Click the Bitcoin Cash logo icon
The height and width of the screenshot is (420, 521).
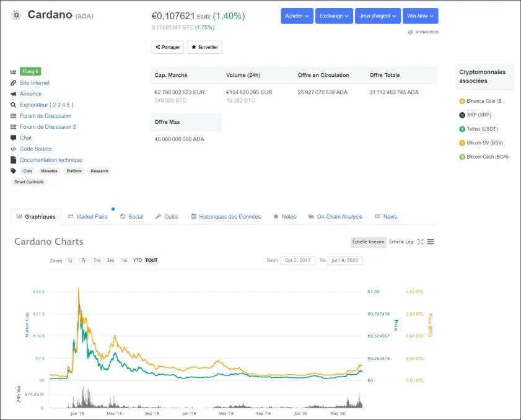click(x=462, y=157)
